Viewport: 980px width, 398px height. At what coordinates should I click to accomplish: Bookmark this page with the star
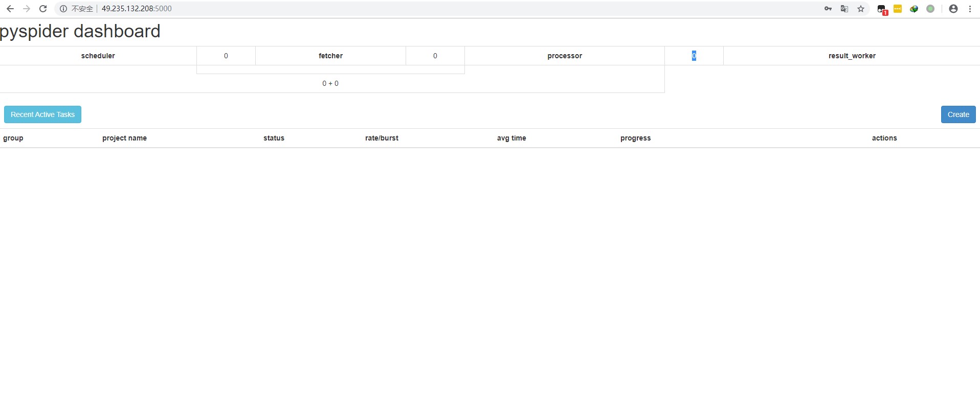coord(861,9)
